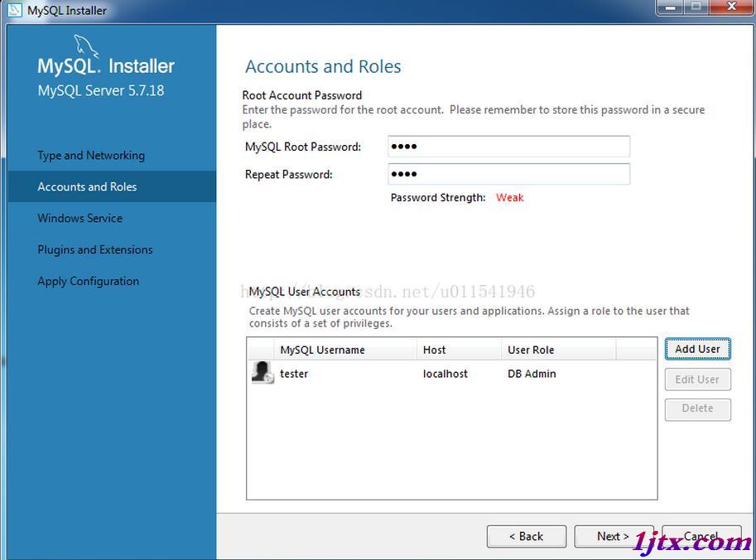
Task: Add a new MySQL user
Action: [698, 349]
